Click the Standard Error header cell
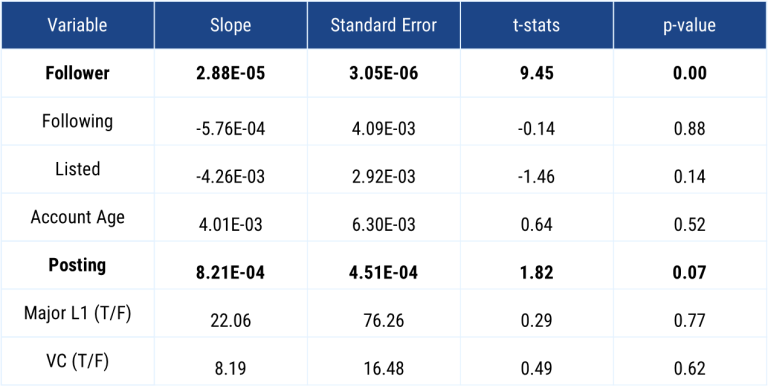The height and width of the screenshot is (391, 768). (x=384, y=25)
